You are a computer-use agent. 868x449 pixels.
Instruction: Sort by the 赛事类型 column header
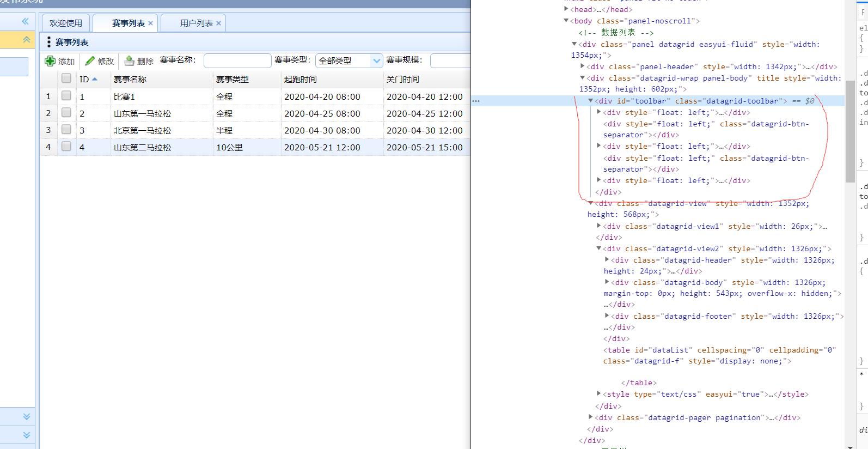(247, 80)
